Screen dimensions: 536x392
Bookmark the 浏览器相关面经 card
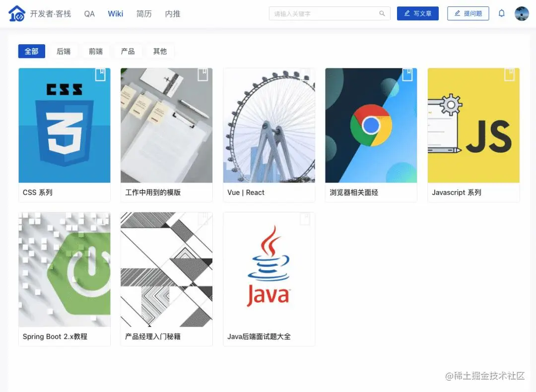407,74
